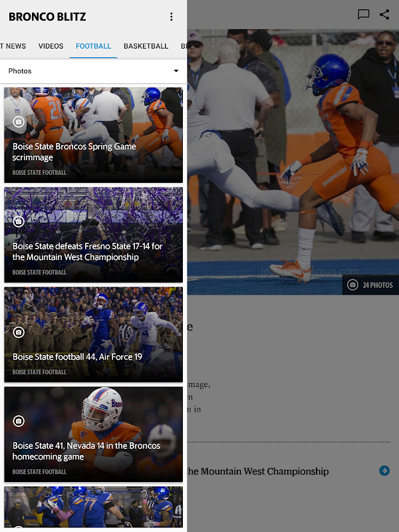Viewport: 399px width, 532px height.
Task: Tap camera icon on Nevada homecoming card
Action: (x=19, y=421)
